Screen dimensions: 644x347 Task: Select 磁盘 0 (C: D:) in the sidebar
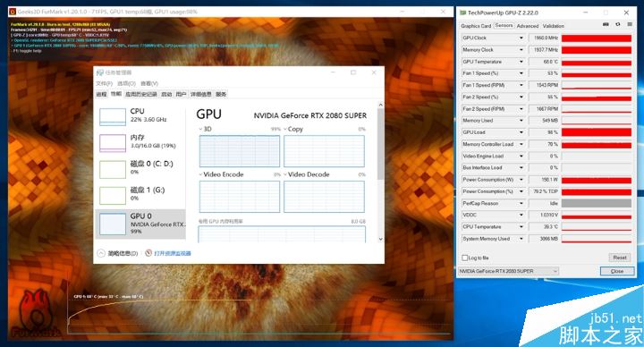point(141,169)
